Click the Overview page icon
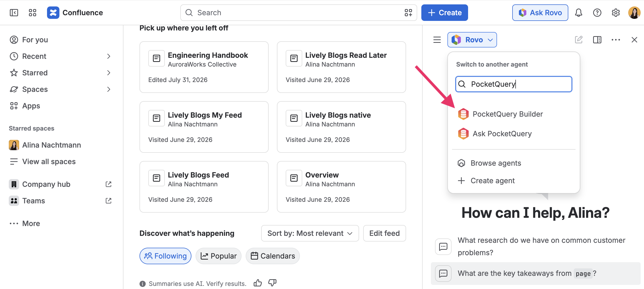644x289 pixels. point(294,178)
